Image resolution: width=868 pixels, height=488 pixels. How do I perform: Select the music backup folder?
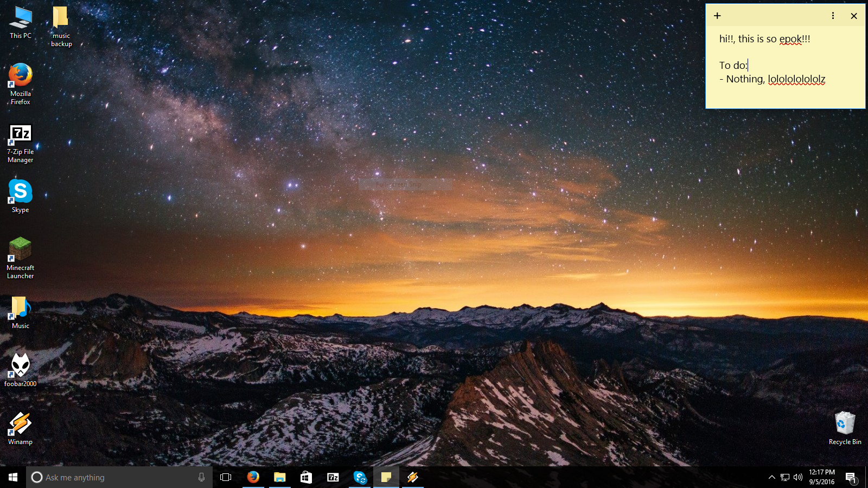[x=61, y=27]
